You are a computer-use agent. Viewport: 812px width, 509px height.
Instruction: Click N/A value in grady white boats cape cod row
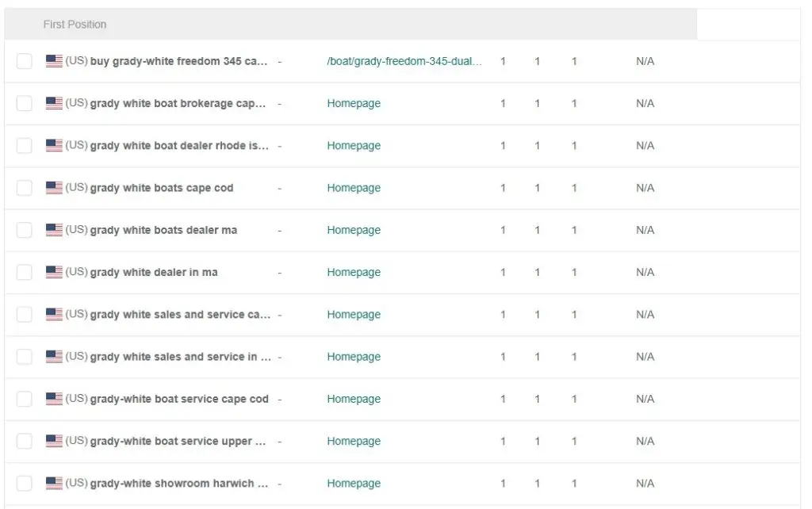645,187
